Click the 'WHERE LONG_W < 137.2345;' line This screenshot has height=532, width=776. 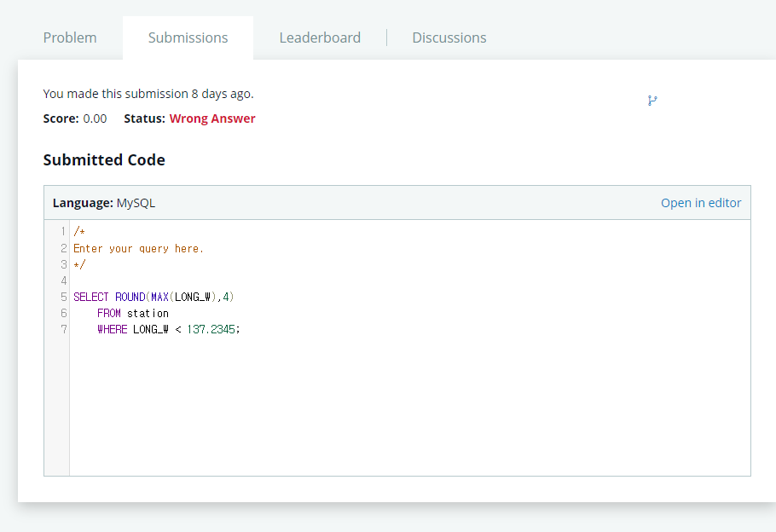168,330
